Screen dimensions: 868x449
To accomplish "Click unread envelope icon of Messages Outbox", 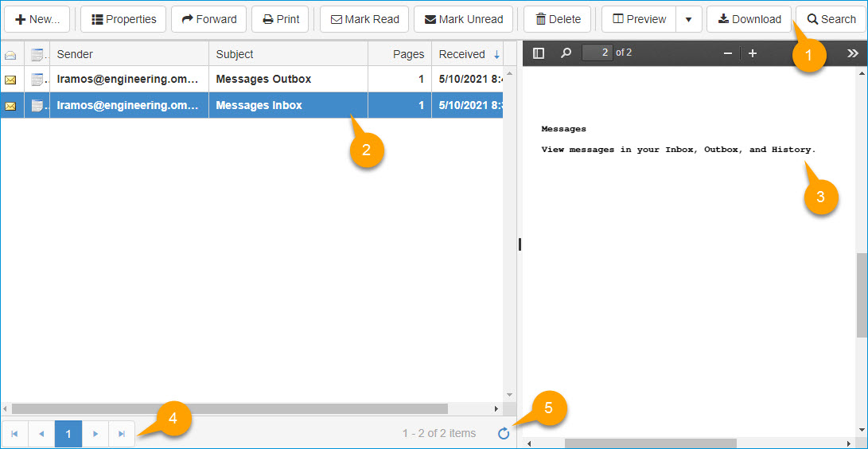I will point(10,80).
